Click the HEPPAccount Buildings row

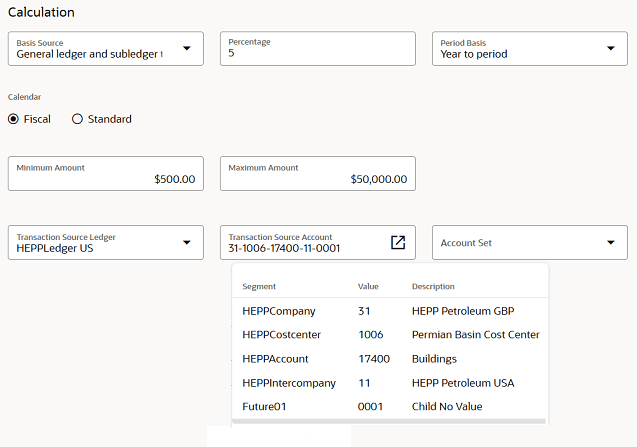click(390, 359)
